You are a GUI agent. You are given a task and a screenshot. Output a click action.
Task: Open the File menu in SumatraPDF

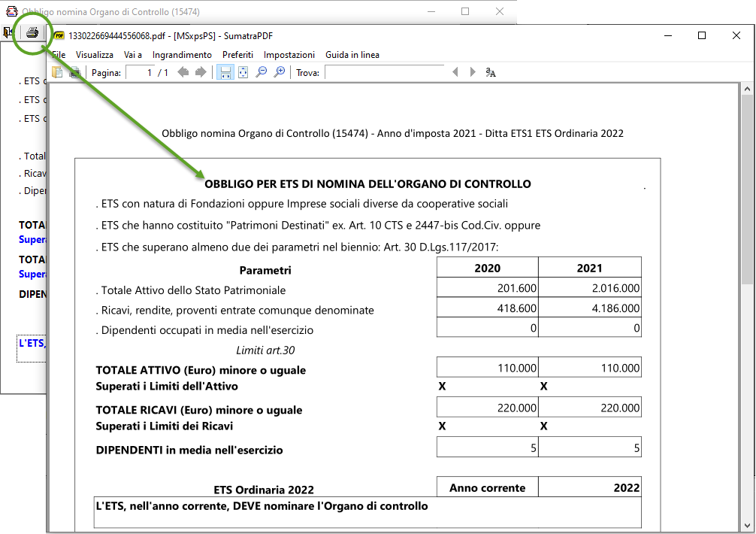(x=59, y=55)
